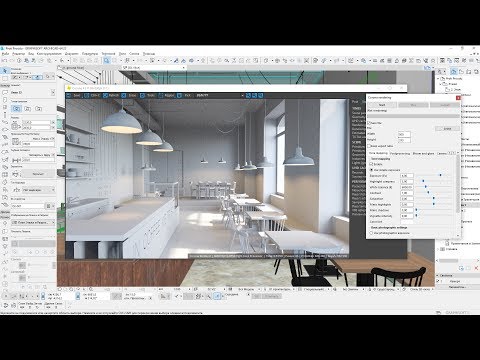Click the last blue icon right of BEAUTY dropdown
The image size is (480, 360).
(261, 95)
